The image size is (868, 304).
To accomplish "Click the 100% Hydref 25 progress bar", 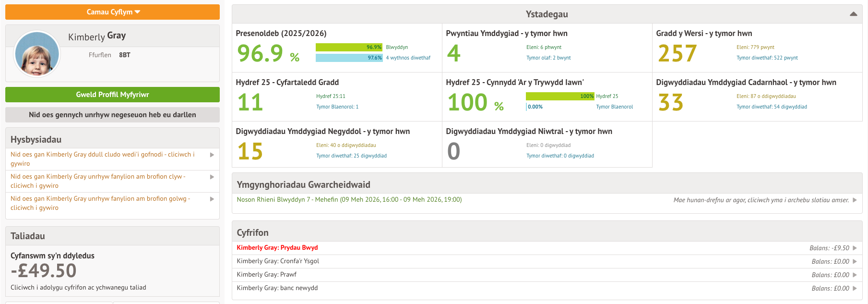I will click(x=559, y=96).
